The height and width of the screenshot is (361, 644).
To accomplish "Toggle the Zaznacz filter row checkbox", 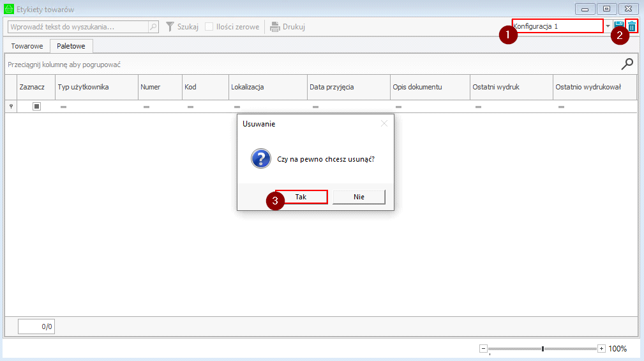I will tap(36, 107).
